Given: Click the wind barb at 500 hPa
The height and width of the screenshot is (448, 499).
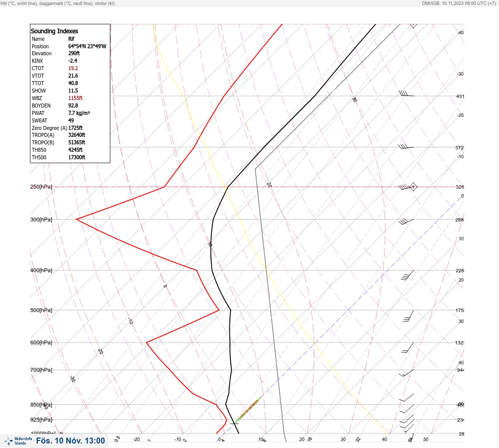Looking at the screenshot, I should point(408,316).
